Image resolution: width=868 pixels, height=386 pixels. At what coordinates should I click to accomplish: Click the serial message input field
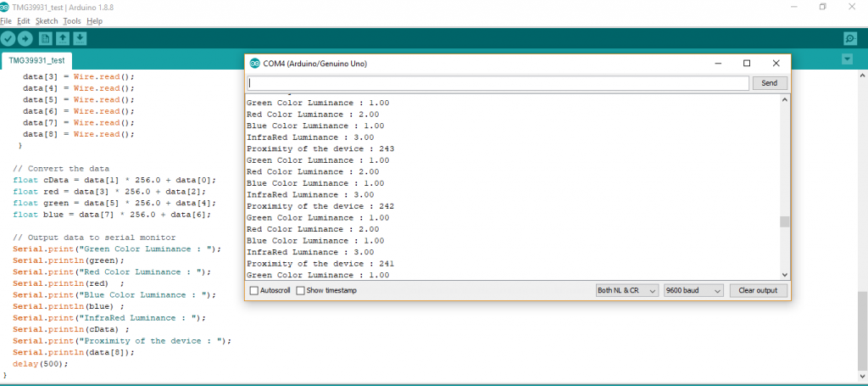click(498, 83)
